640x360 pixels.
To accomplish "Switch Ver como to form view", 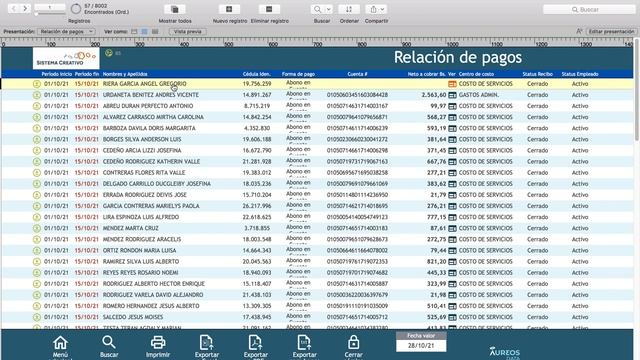I will pos(134,31).
